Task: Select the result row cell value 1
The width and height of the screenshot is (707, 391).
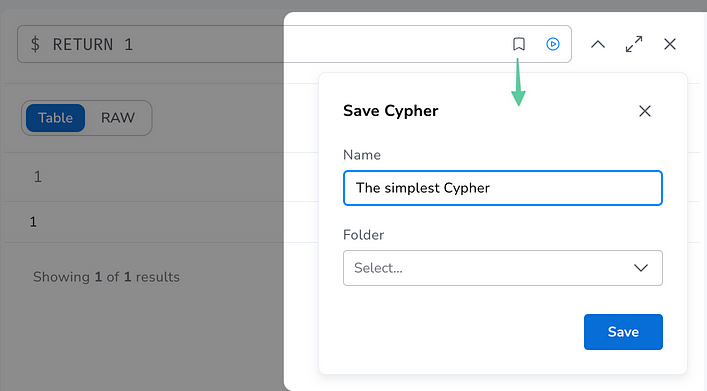Action: pos(33,222)
